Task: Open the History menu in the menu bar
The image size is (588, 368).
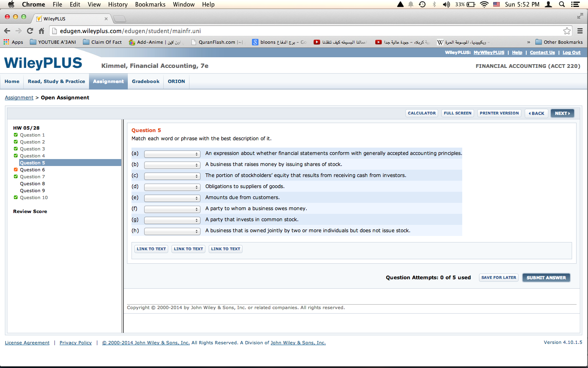Action: click(x=118, y=4)
